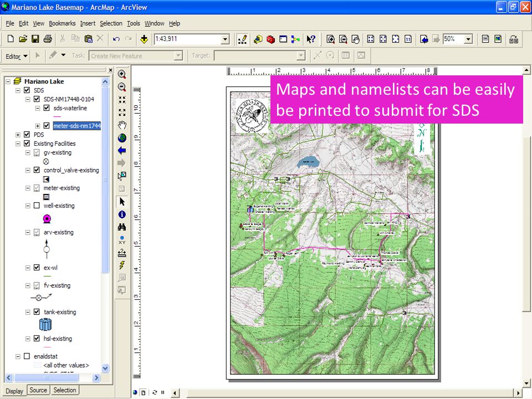Create a new map document
Image resolution: width=532 pixels, height=399 pixels.
[x=10, y=39]
